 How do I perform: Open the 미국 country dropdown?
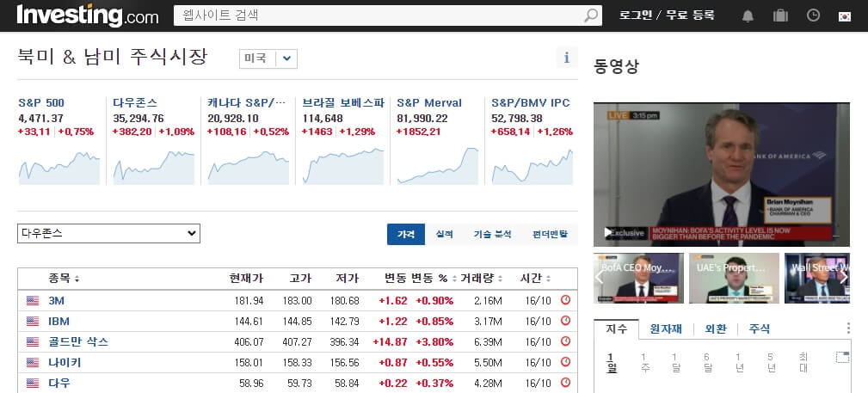268,58
